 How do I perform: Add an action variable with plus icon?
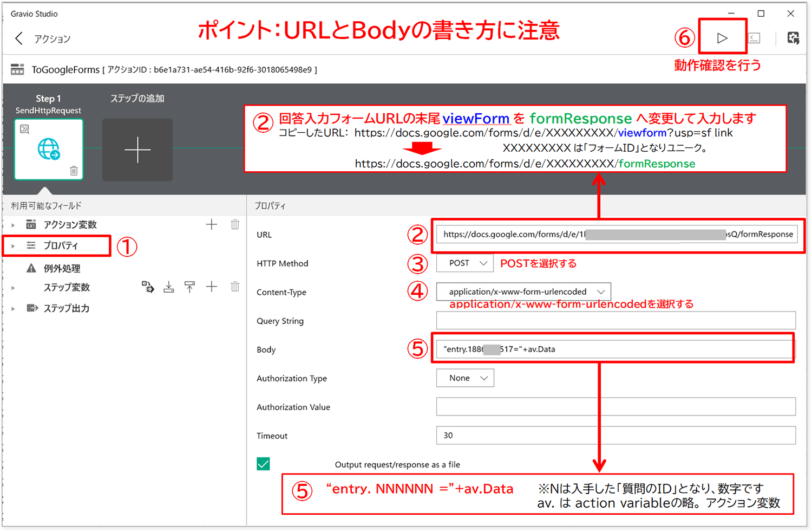(x=212, y=224)
